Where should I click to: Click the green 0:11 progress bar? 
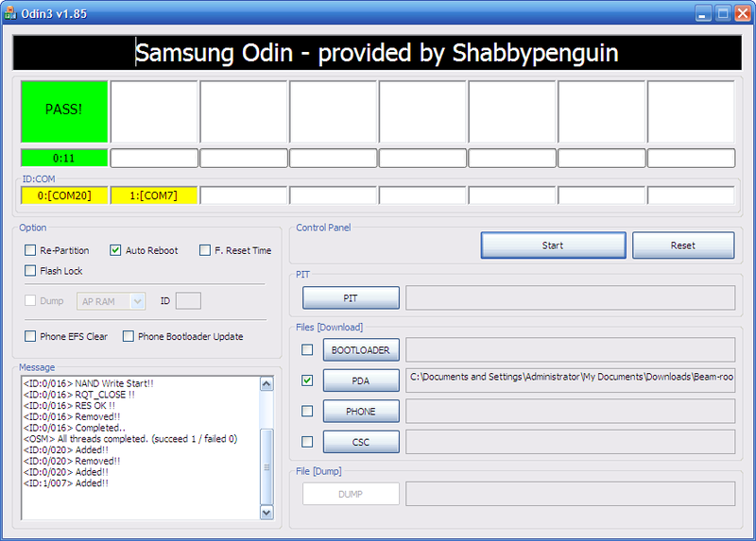(64, 158)
